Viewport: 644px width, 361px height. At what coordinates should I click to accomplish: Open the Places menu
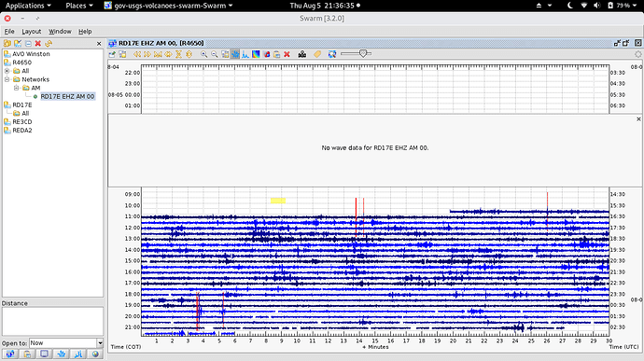click(79, 6)
